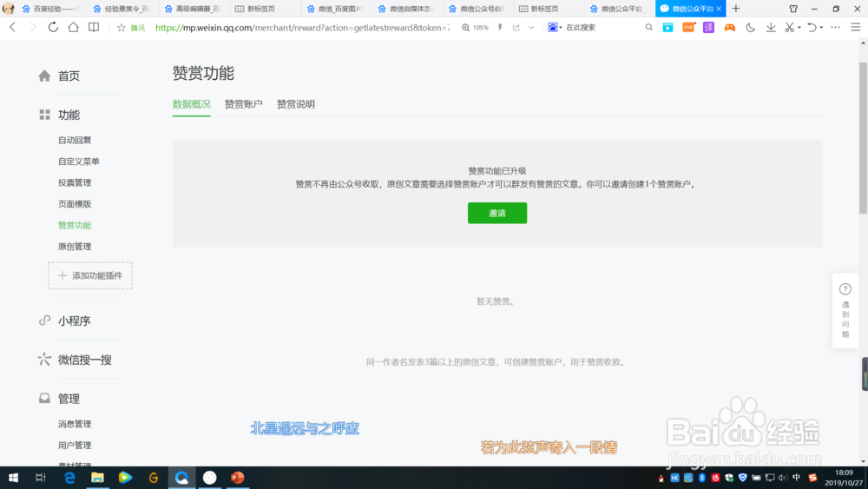Bookmark this page with the star icon
The image size is (868, 489).
[x=122, y=27]
